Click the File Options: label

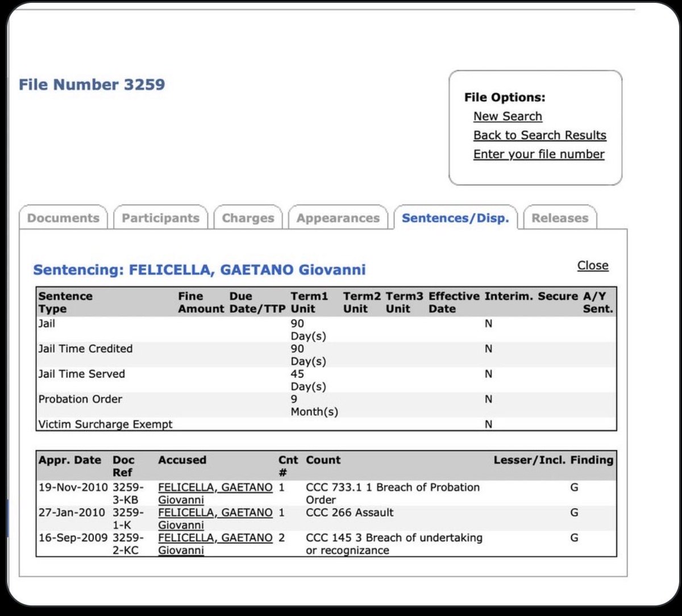point(505,97)
